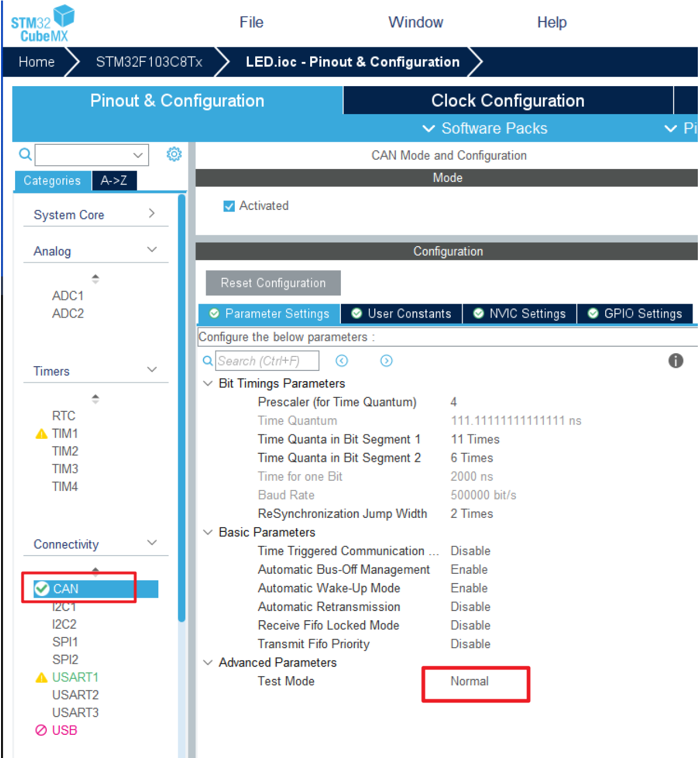The height and width of the screenshot is (758, 700).
Task: Click Automatic Bus-Off Management Enable value
Action: point(469,570)
